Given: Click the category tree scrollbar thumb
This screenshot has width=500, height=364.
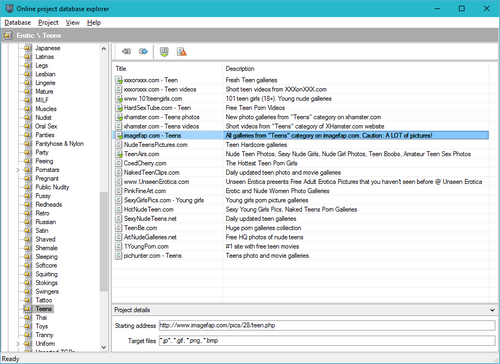Looking at the screenshot, I should click(104, 242).
